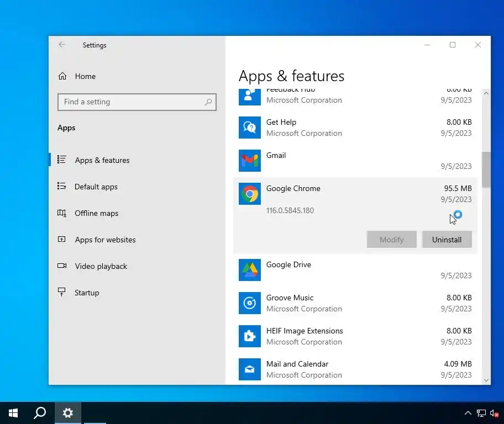Open Startup settings page

pyautogui.click(x=137, y=293)
